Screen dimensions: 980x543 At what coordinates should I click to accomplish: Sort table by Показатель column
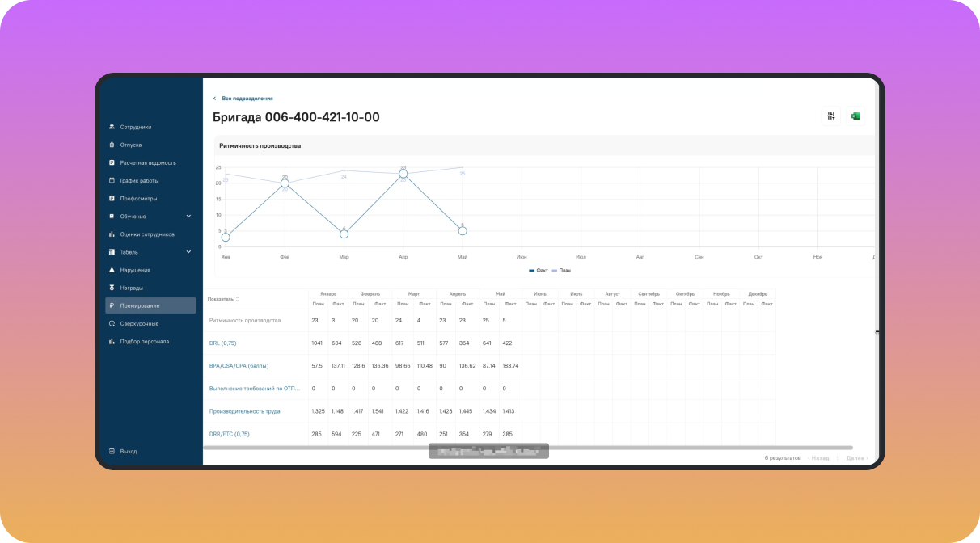[224, 299]
